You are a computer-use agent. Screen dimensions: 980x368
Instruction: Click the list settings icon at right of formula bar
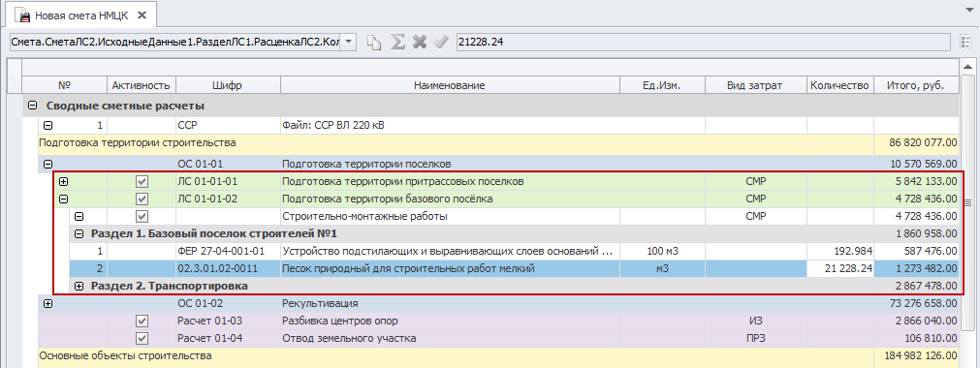pos(966,43)
